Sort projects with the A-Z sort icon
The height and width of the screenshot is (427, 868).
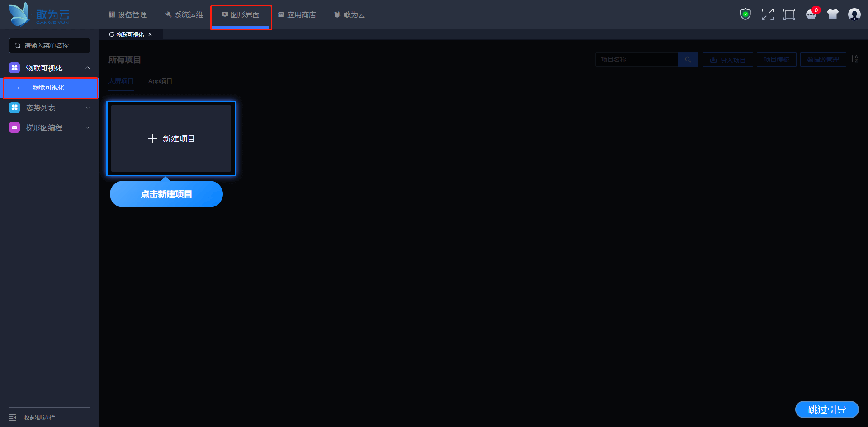[x=854, y=59]
